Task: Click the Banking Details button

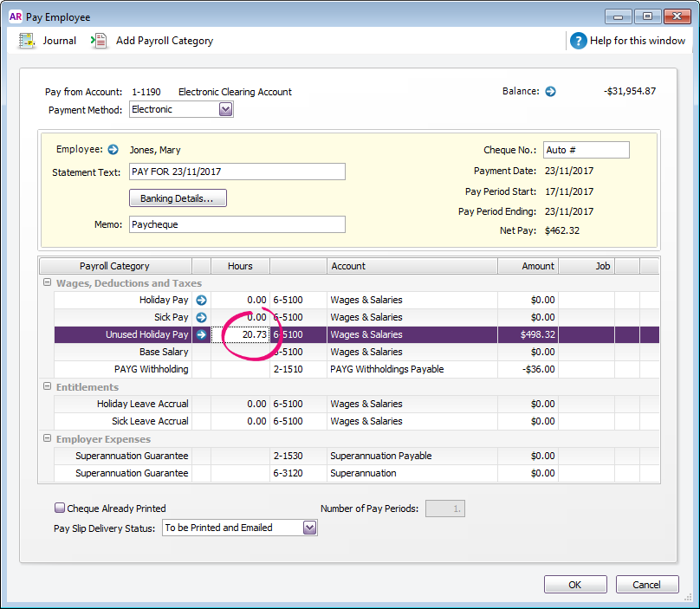Action: (177, 198)
